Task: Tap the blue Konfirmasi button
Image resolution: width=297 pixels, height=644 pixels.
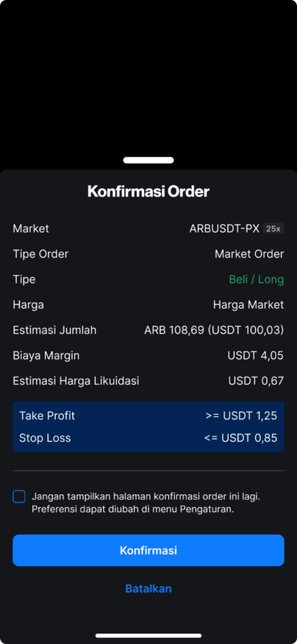Action: (x=148, y=550)
